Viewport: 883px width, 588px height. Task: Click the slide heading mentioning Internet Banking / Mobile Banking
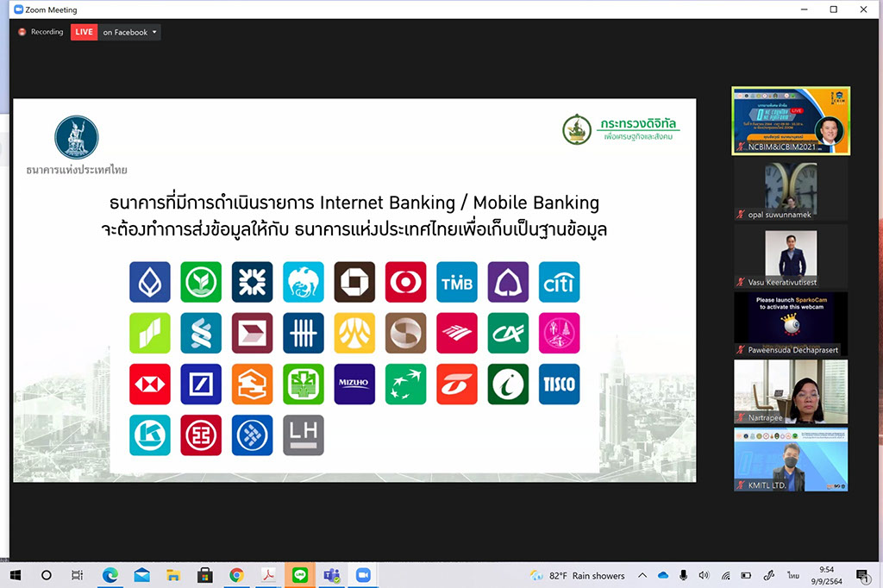354,203
